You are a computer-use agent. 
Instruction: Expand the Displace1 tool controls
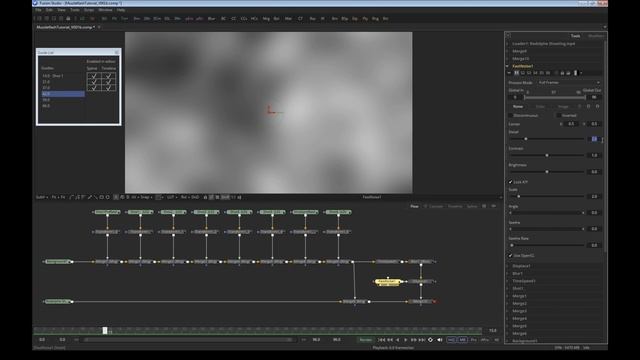click(x=507, y=266)
